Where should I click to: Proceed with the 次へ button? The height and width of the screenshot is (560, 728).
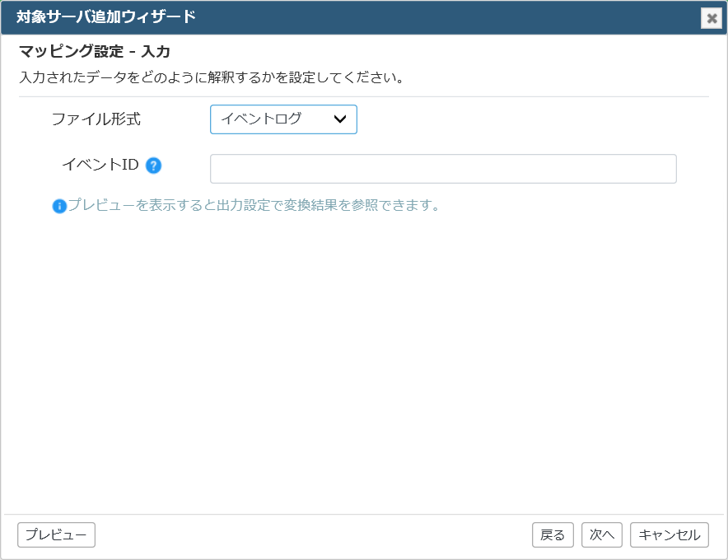[x=602, y=535]
